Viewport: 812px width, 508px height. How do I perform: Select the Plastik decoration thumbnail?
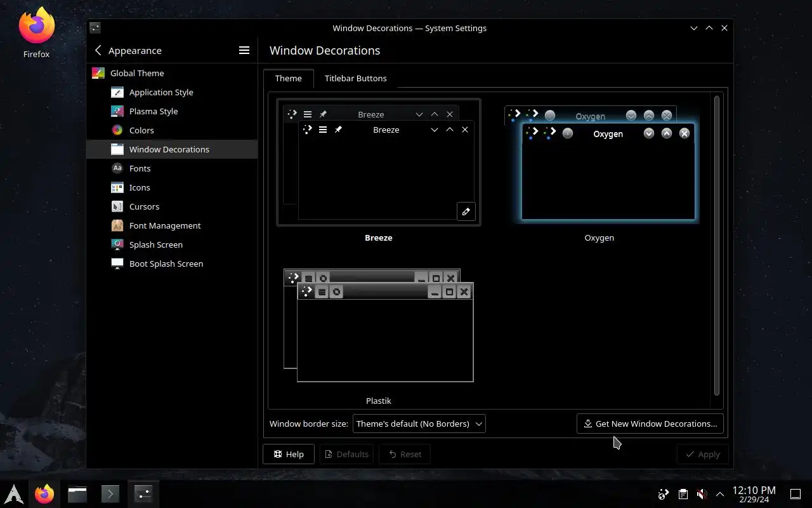click(x=379, y=326)
